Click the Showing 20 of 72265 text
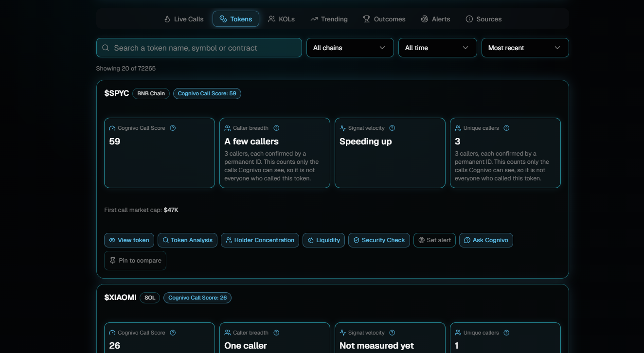This screenshot has width=644, height=353. [x=126, y=69]
